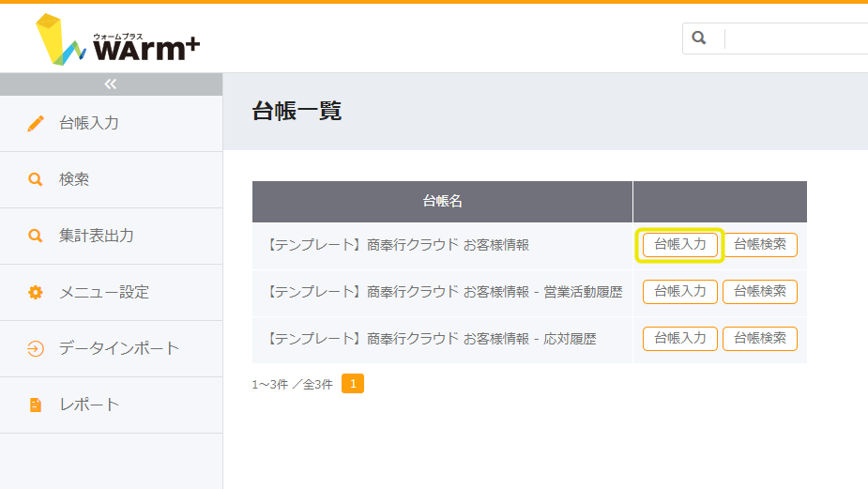Click the magnifier icon beside 集計表出力
Screen dimensions: 868x489
(x=36, y=236)
